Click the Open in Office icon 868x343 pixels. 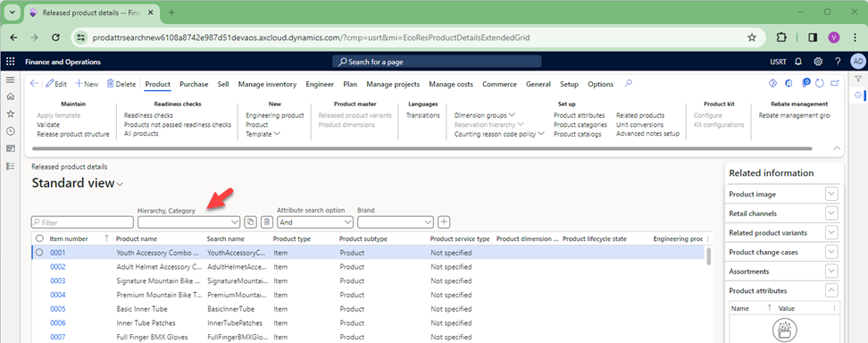click(x=789, y=84)
